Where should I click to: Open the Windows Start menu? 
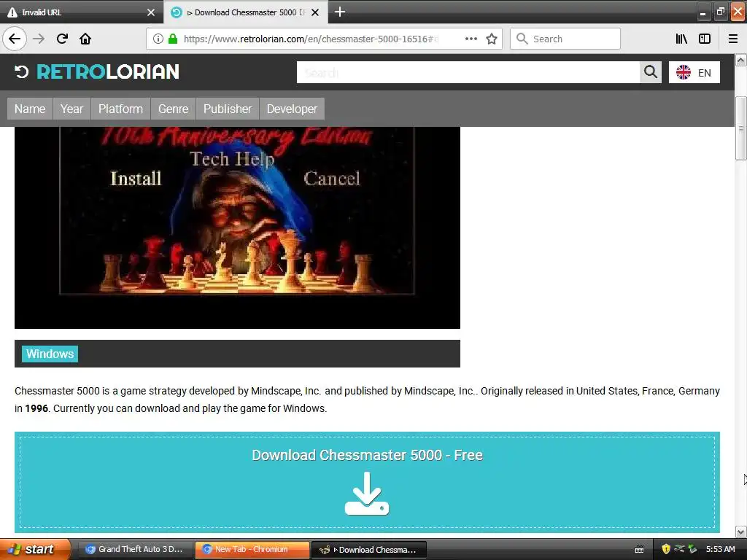(35, 549)
